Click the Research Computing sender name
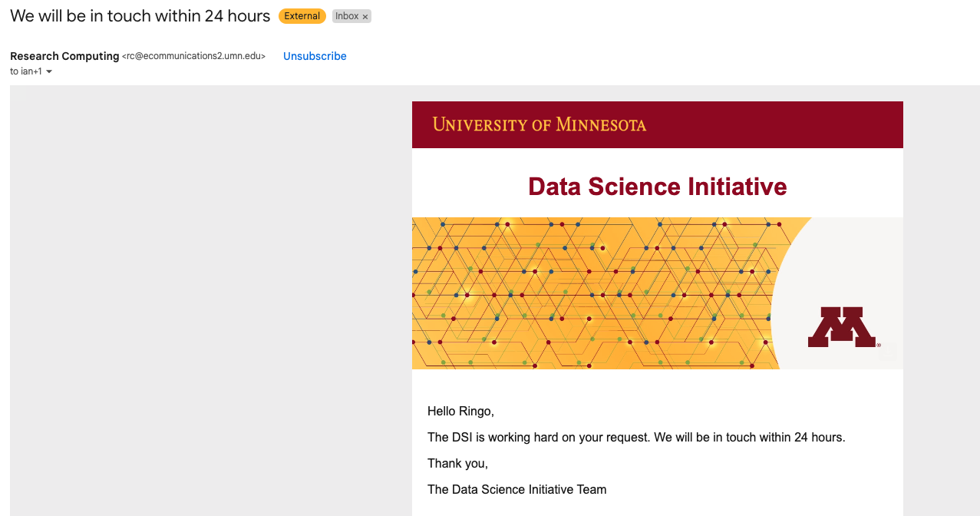 point(64,56)
